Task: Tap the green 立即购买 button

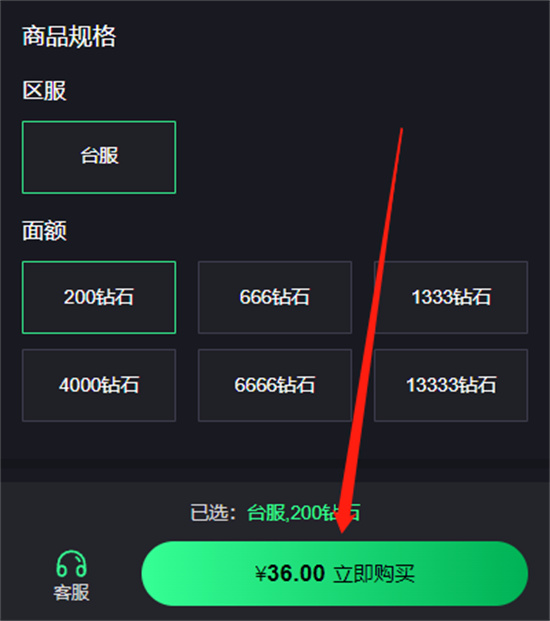Action: [x=335, y=573]
